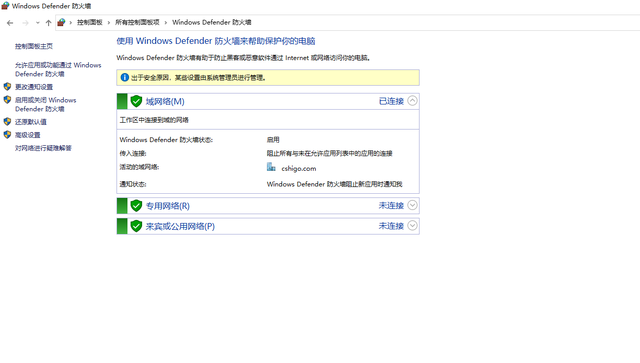Select the 所有控制面板项 breadcrumb
The image size is (640, 363).
(137, 22)
